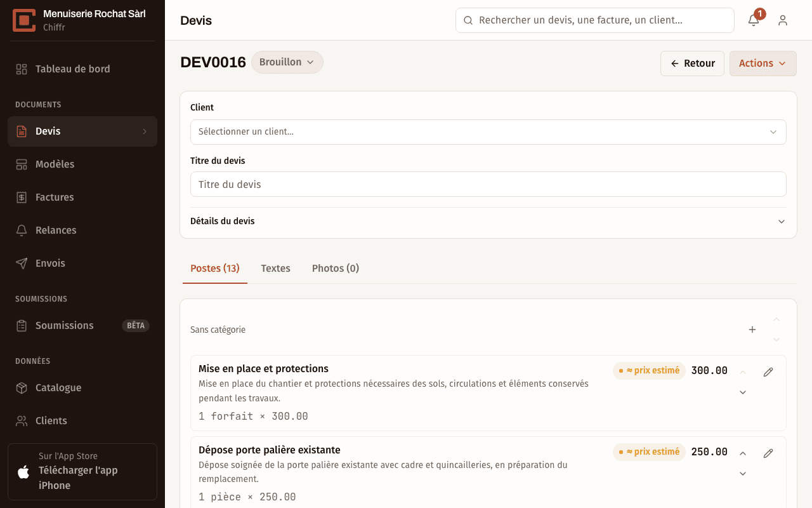Click the Soumissions clipboard icon
Image resolution: width=812 pixels, height=508 pixels.
[x=22, y=326]
